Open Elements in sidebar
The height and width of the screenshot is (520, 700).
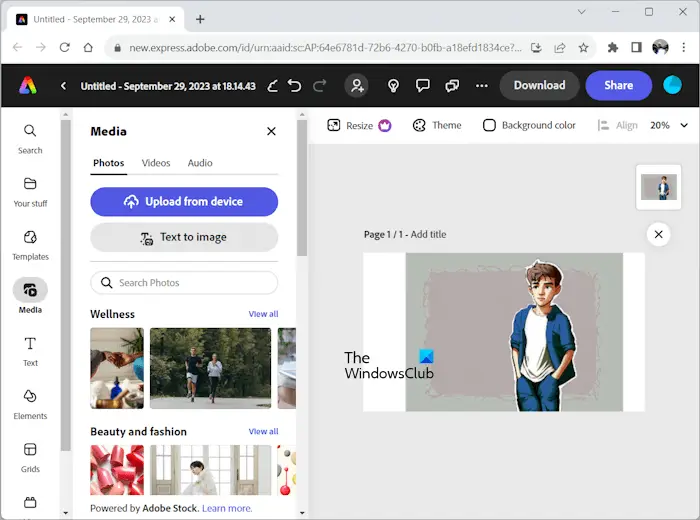click(x=30, y=405)
